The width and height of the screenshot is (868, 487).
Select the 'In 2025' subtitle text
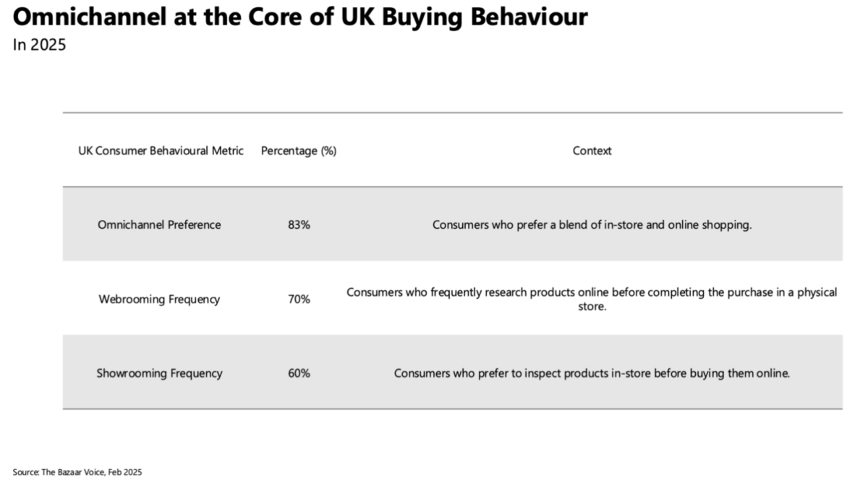pyautogui.click(x=40, y=45)
